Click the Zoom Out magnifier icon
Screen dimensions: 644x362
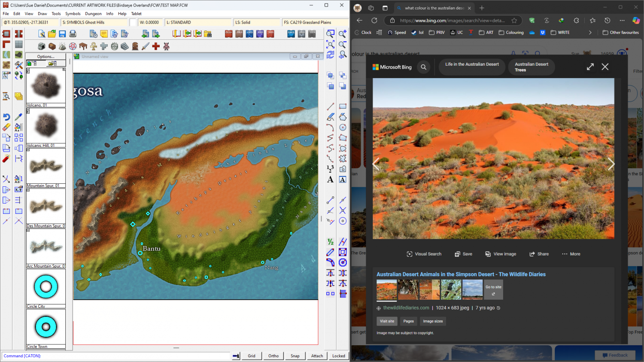(343, 44)
